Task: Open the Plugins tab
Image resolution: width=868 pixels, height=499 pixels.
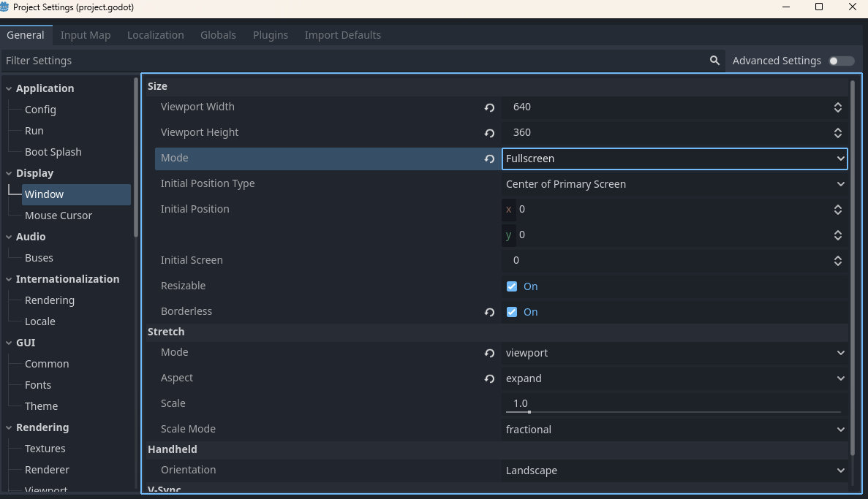Action: click(x=270, y=35)
